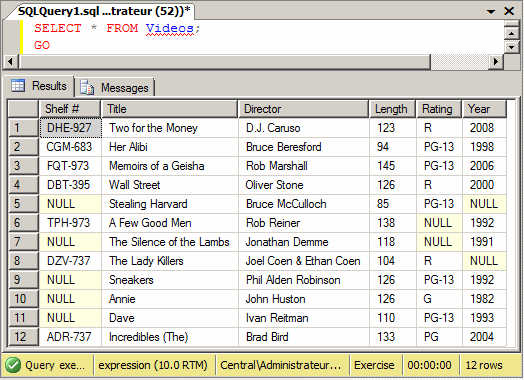Image resolution: width=524 pixels, height=380 pixels.
Task: Click the NULL rating of A Few Good Men
Action: [x=439, y=223]
